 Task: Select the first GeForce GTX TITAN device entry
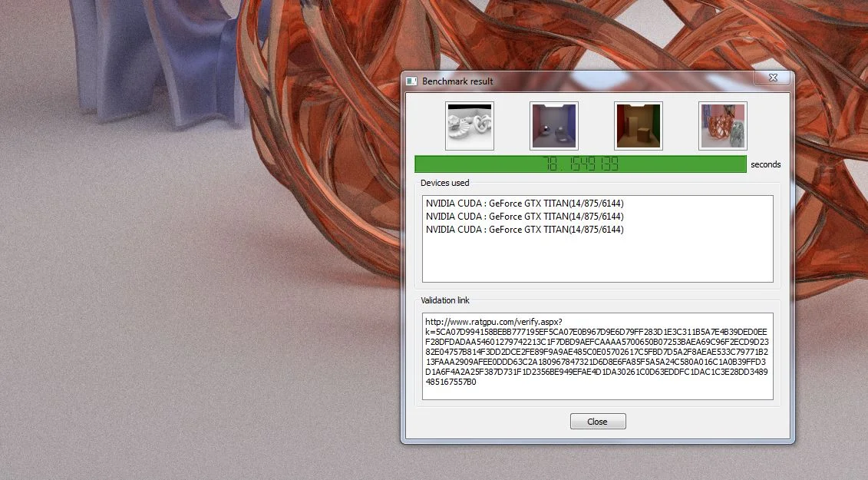(x=524, y=204)
